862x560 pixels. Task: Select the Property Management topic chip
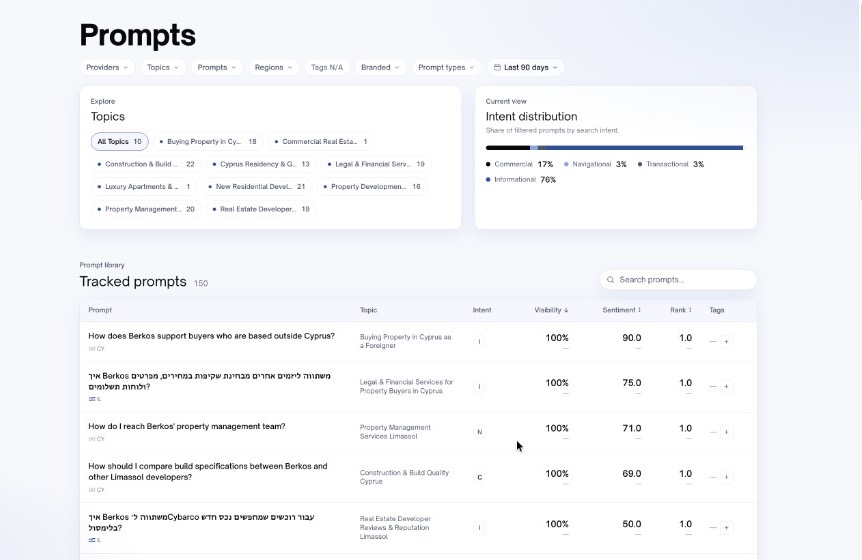146,209
